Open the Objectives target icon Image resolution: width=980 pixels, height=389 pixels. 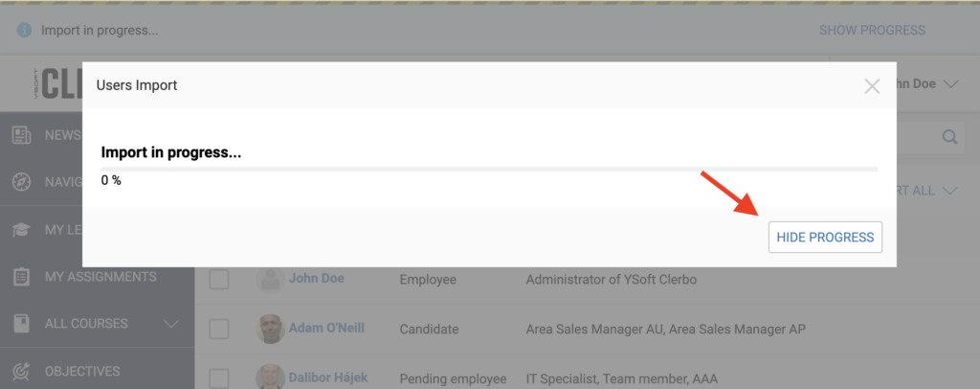tap(22, 371)
